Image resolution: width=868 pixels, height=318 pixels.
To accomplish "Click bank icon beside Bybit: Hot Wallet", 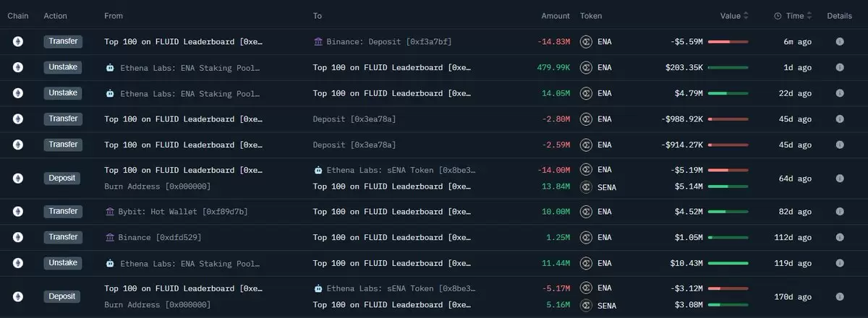I will [x=110, y=212].
